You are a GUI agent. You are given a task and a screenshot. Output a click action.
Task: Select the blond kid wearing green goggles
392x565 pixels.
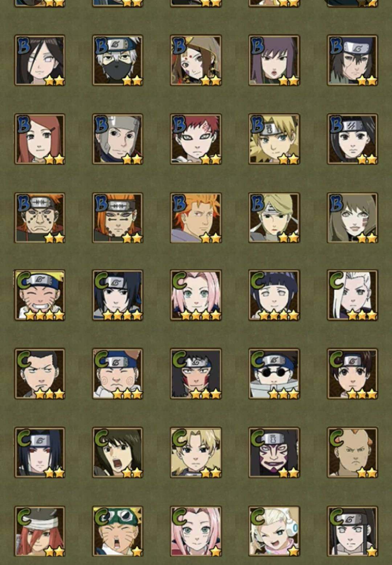[118, 531]
